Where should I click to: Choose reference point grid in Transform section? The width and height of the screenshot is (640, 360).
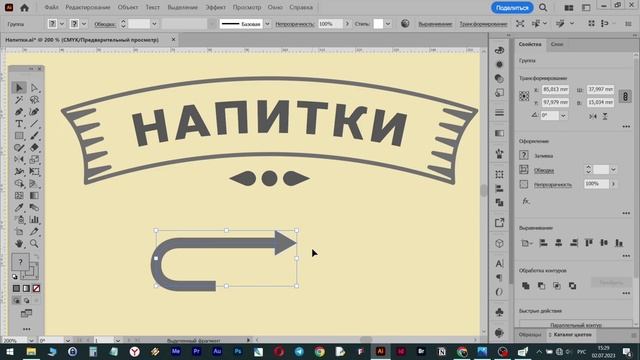click(x=524, y=96)
